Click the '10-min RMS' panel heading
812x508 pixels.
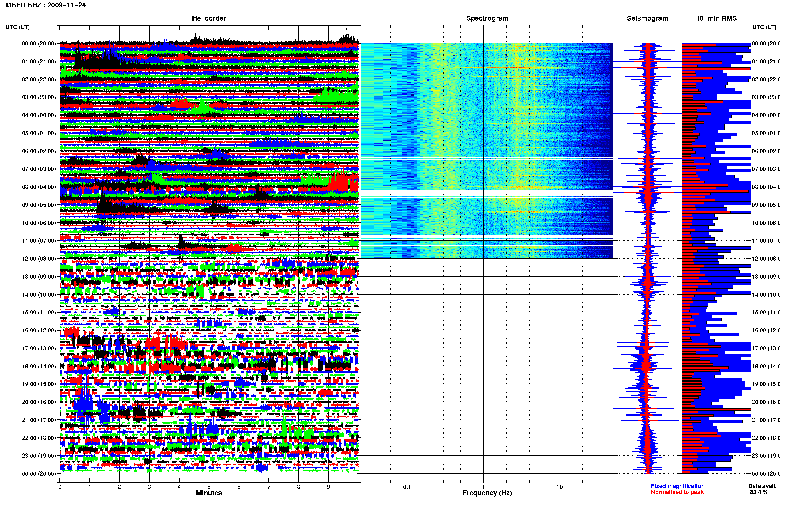coord(716,18)
